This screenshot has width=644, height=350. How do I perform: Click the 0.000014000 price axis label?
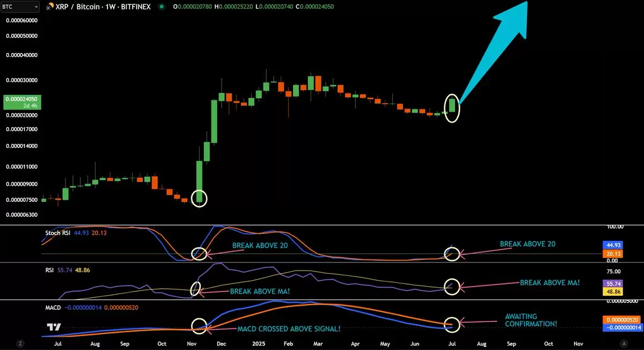(21, 146)
